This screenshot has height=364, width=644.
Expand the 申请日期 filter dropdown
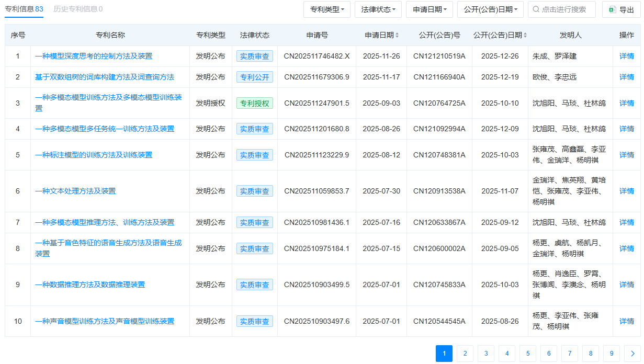click(430, 9)
